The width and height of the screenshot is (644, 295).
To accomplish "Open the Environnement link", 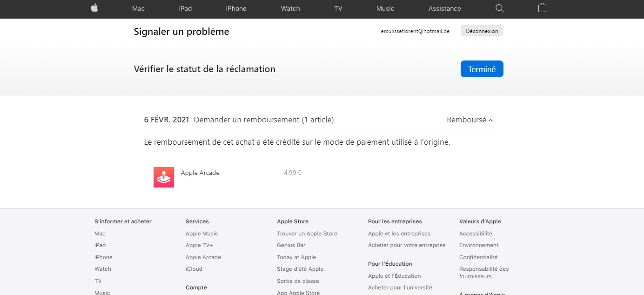I will (479, 245).
